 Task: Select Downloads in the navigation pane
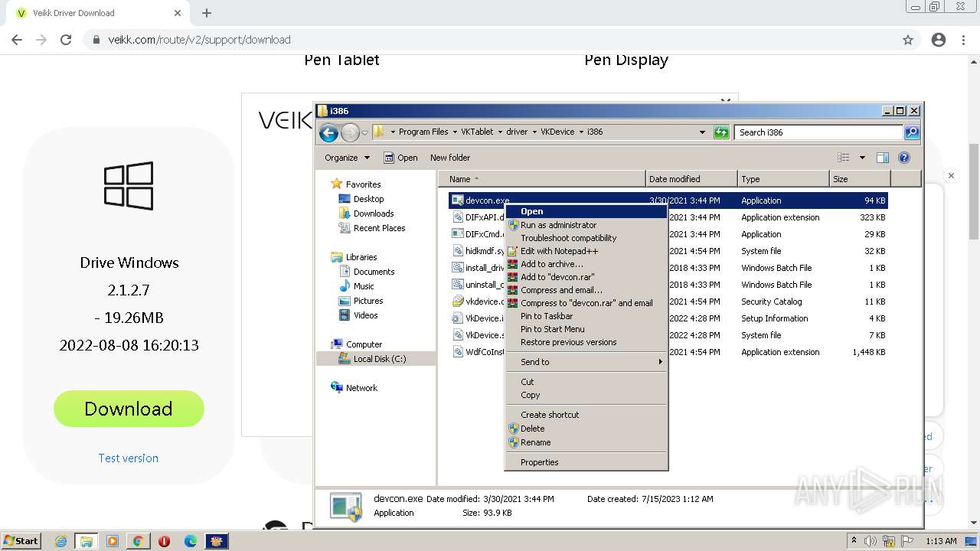point(373,214)
